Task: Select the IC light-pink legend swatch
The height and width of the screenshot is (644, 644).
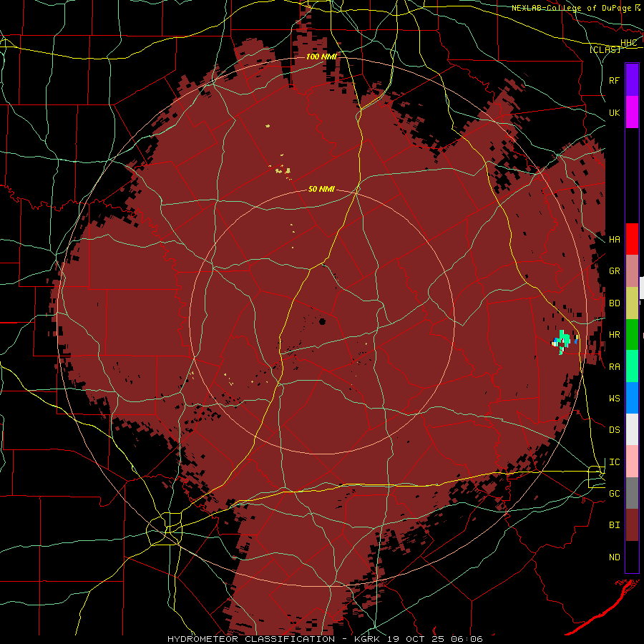Action: (632, 462)
